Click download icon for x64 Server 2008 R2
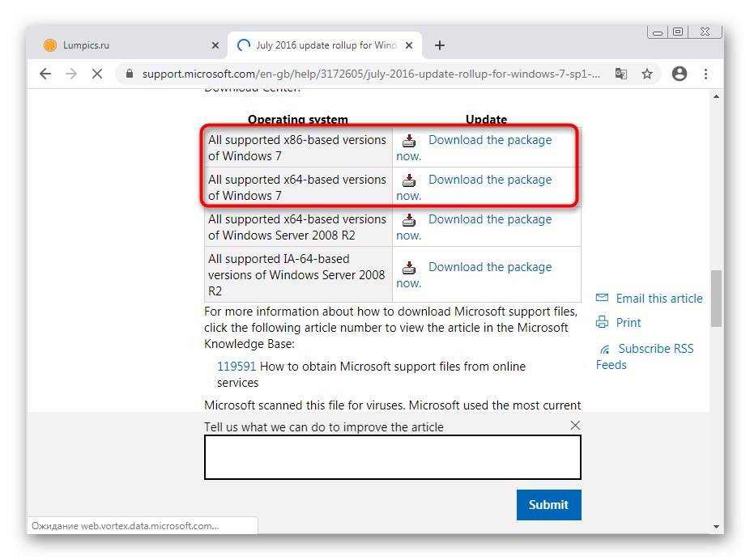Viewport: 750px width, 560px height. pos(409,220)
